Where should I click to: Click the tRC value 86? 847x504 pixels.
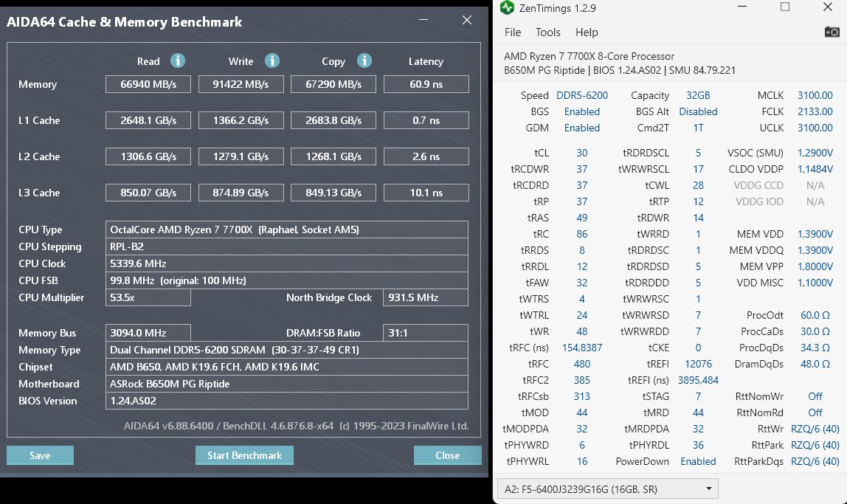tap(582, 234)
